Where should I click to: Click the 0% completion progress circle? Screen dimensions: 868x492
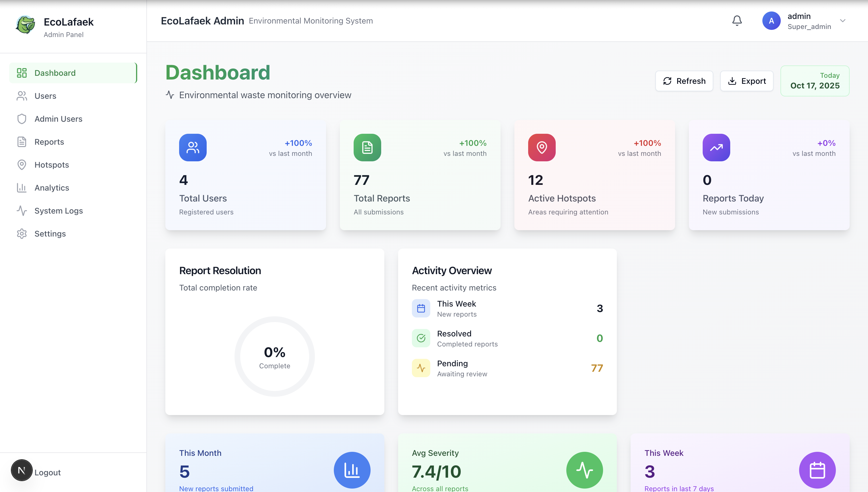pyautogui.click(x=275, y=357)
